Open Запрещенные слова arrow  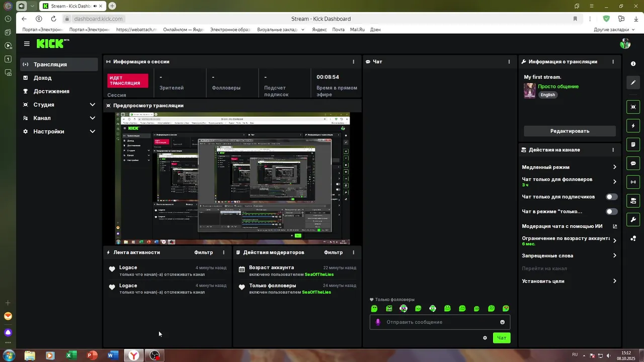(x=614, y=255)
